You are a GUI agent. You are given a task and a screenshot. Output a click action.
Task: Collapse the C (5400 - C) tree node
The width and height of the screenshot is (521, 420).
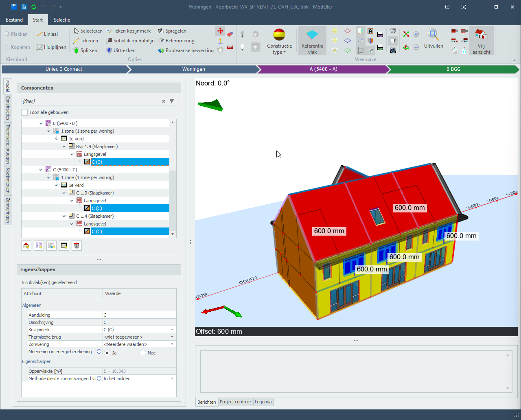coord(41,170)
